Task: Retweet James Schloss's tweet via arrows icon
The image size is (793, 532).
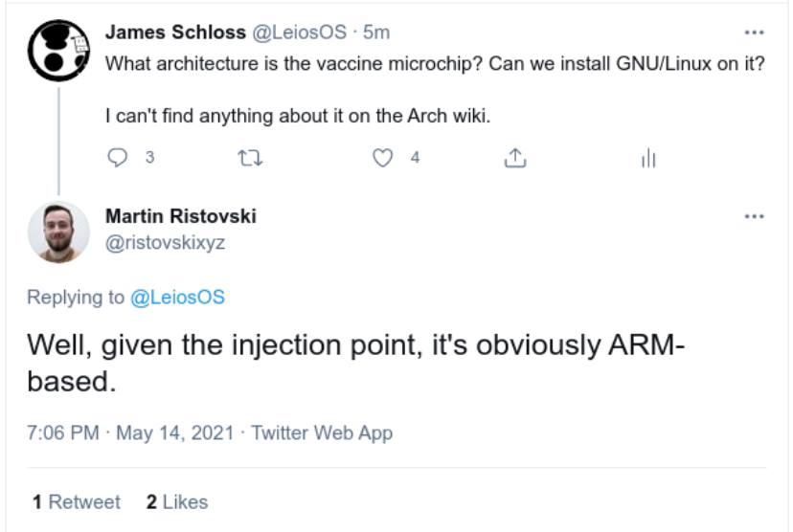Action: click(250, 159)
